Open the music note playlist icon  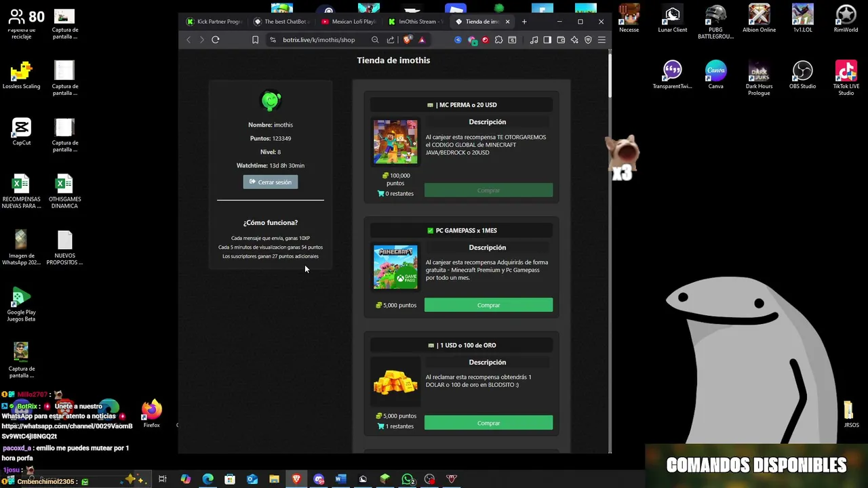click(x=534, y=40)
